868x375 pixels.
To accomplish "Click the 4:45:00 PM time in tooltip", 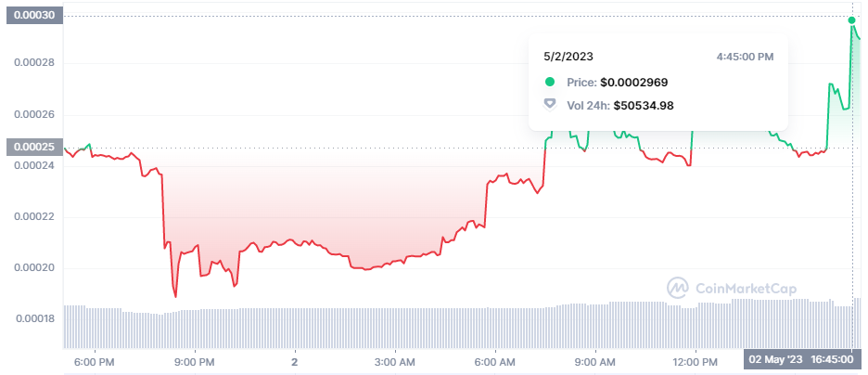I will point(745,57).
